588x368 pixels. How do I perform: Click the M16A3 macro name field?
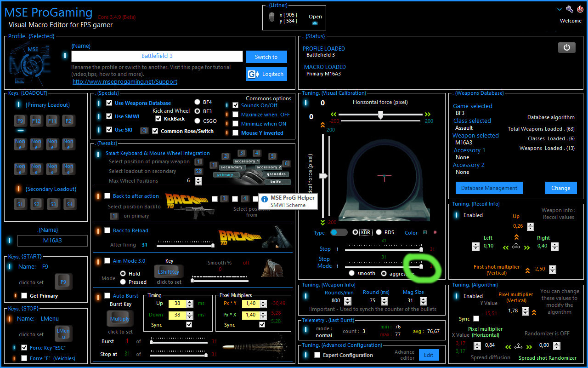(52, 241)
